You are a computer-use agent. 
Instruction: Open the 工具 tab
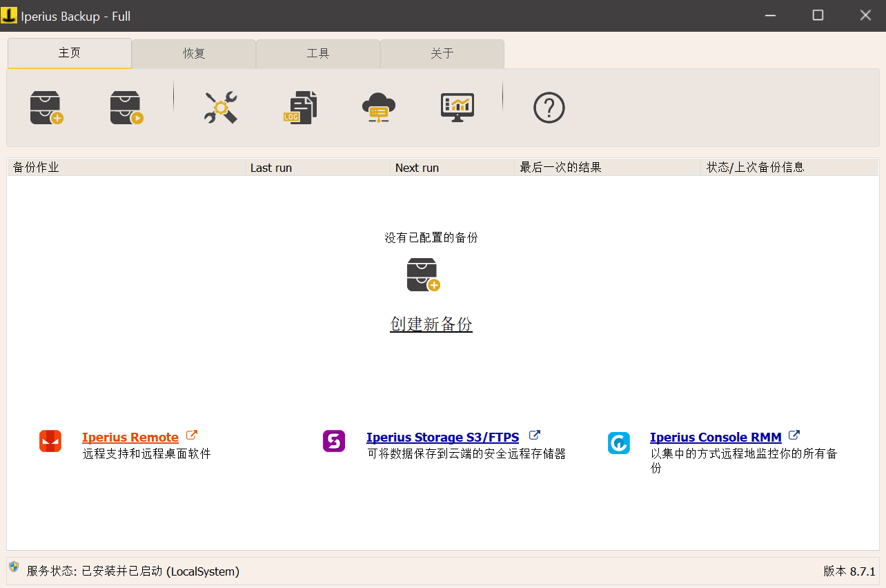[317, 54]
